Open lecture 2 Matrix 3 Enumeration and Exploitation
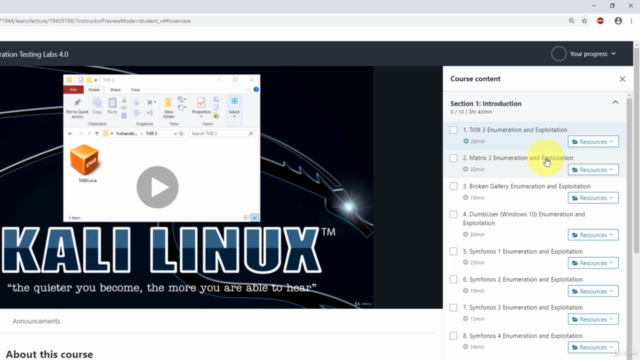This screenshot has height=360, width=640. (518, 158)
